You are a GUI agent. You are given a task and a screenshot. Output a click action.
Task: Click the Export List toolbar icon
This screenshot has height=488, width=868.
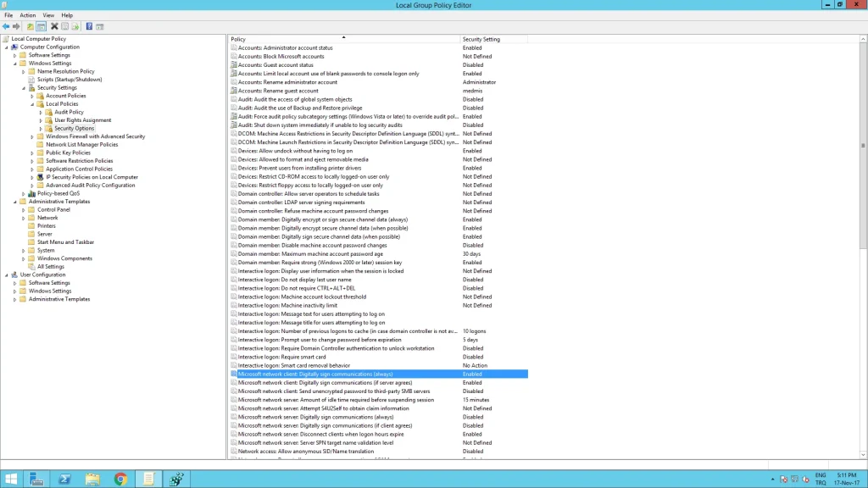(75, 26)
